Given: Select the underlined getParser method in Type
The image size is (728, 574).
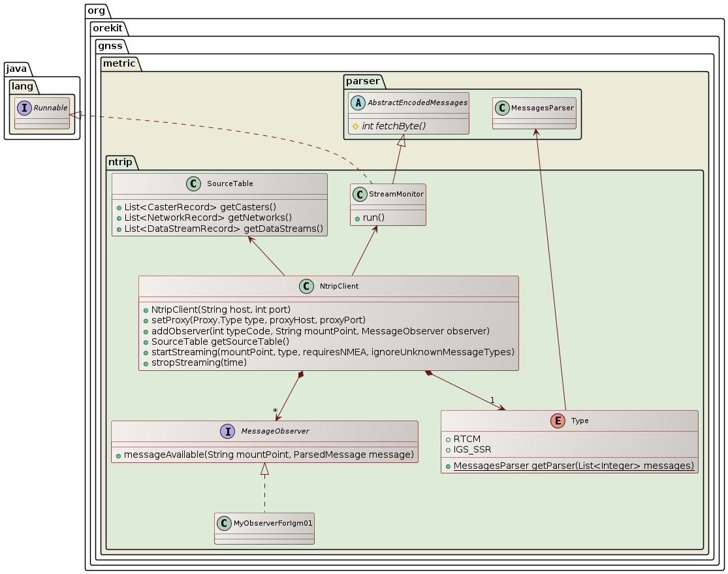Looking at the screenshot, I should point(573,466).
